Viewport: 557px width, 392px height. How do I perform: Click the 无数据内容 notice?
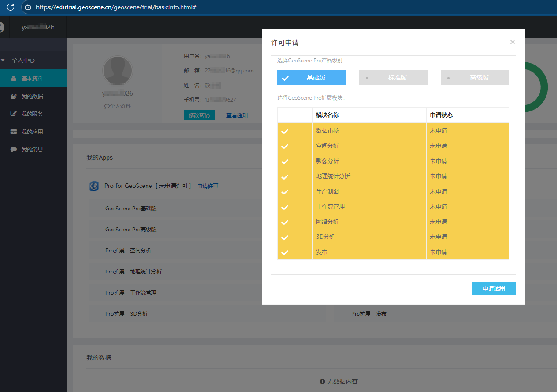click(x=339, y=381)
